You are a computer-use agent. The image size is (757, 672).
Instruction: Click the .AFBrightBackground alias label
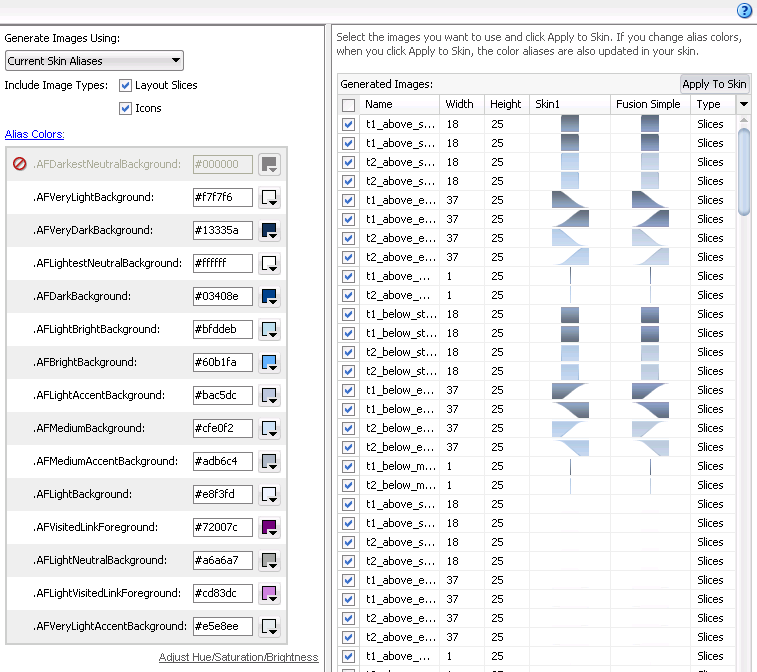coord(85,363)
